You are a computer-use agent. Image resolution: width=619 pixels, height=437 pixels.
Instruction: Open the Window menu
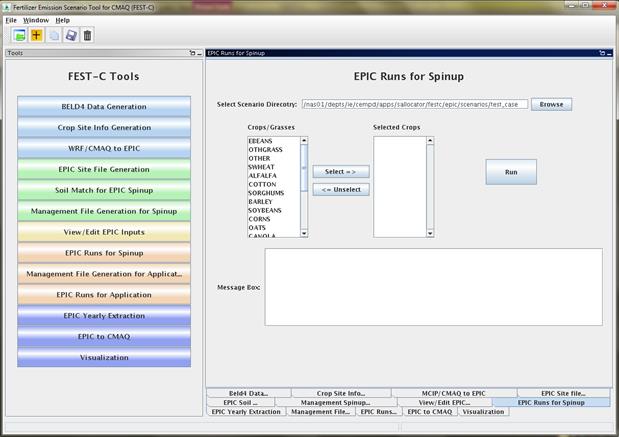pyautogui.click(x=36, y=20)
